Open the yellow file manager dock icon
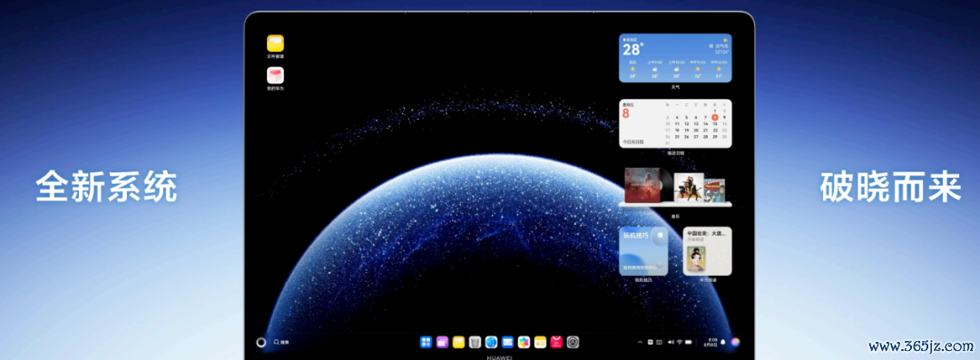 (458, 342)
